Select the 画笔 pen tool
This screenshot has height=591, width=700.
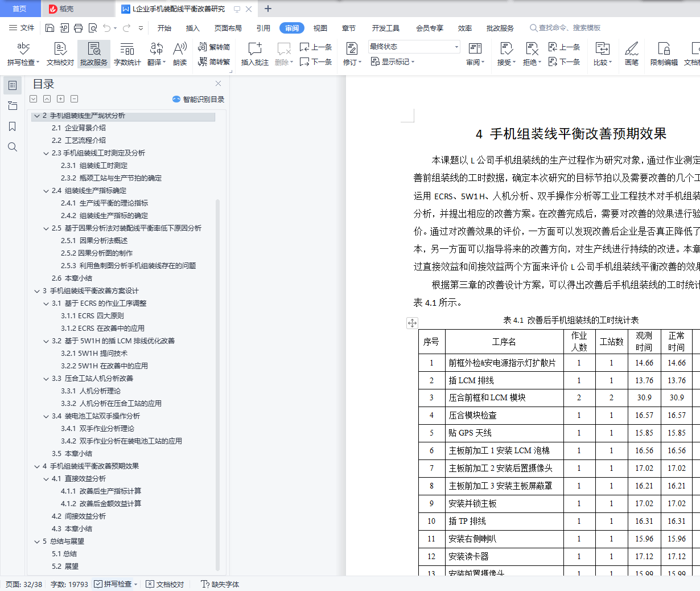tap(632, 54)
